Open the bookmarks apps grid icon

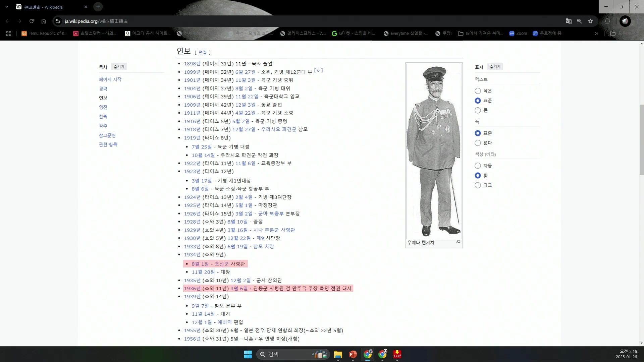pyautogui.click(x=9, y=34)
